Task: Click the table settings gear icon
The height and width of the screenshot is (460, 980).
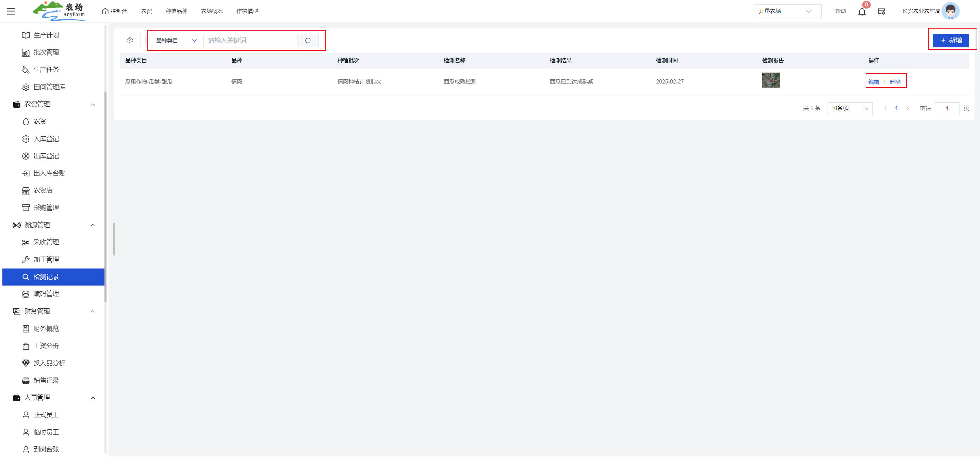Action: (x=130, y=40)
